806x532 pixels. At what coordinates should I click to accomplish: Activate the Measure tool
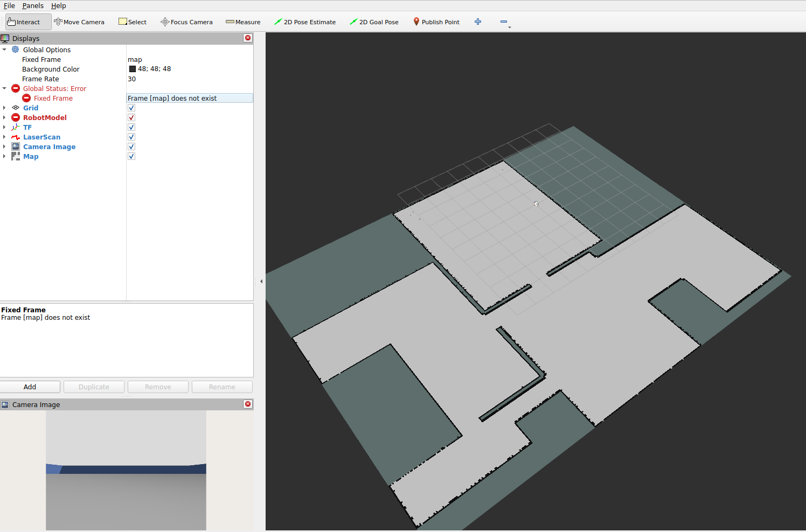(x=243, y=22)
